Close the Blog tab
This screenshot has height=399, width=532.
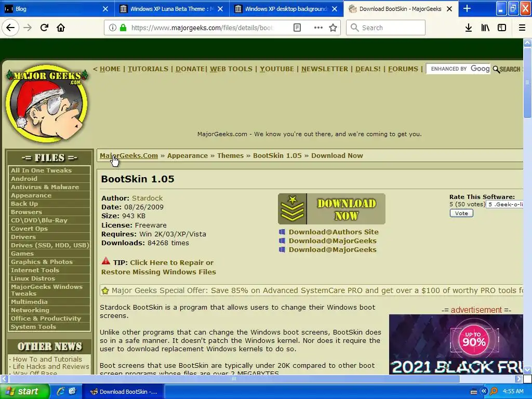105,9
